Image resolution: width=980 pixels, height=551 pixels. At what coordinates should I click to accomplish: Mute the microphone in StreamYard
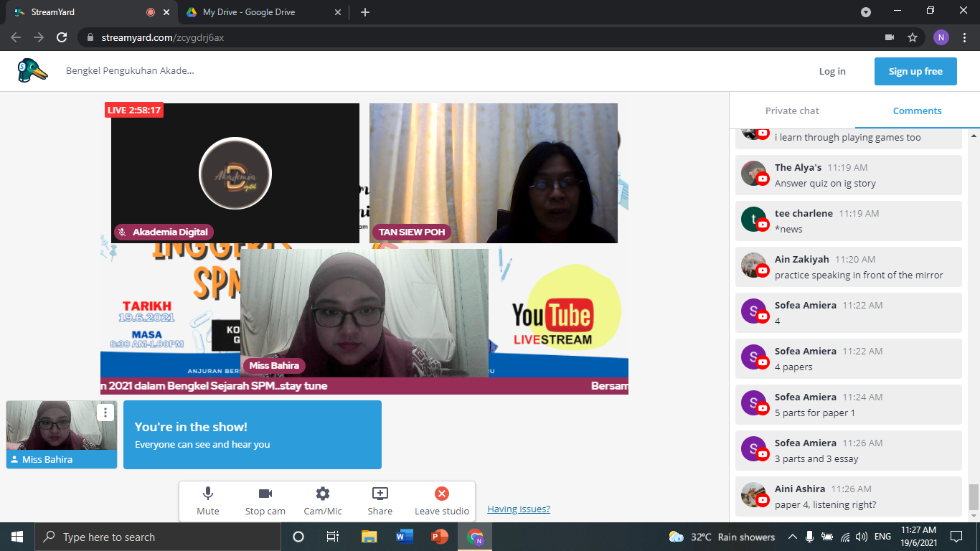[208, 501]
